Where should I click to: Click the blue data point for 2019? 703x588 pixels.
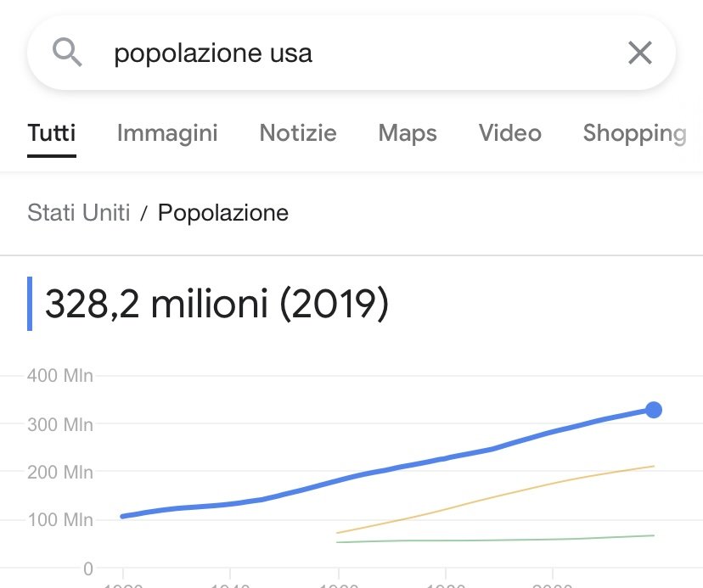point(653,410)
